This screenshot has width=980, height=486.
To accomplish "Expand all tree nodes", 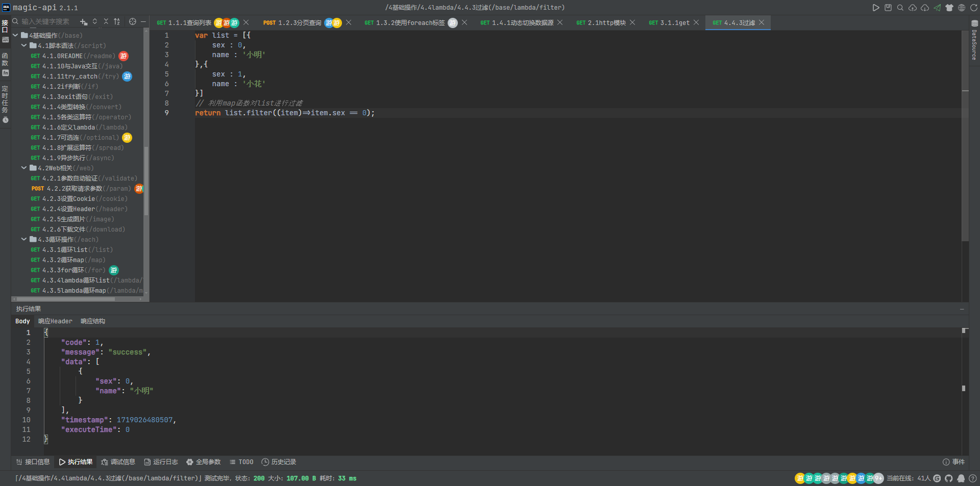I will point(95,21).
